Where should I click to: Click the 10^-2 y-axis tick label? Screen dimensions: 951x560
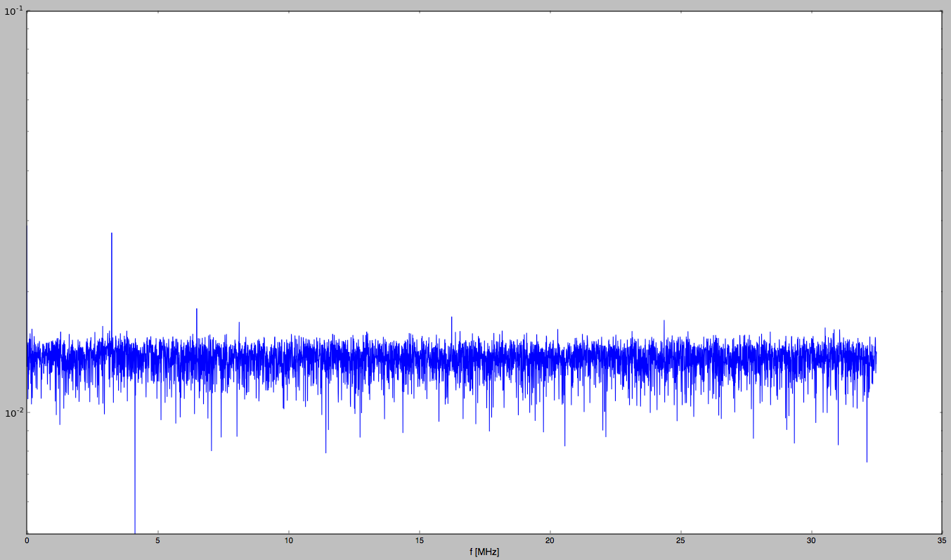coord(13,412)
